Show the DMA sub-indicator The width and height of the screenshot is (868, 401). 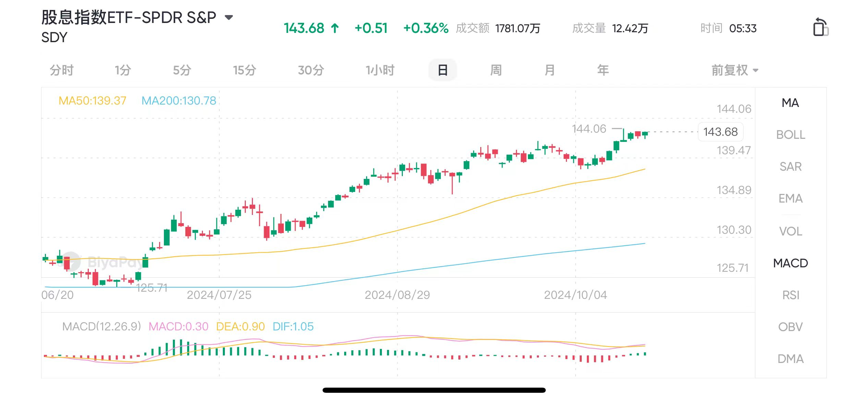click(x=791, y=359)
